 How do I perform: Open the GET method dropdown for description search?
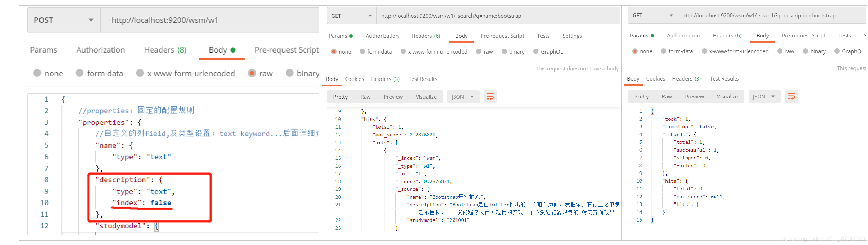click(652, 16)
